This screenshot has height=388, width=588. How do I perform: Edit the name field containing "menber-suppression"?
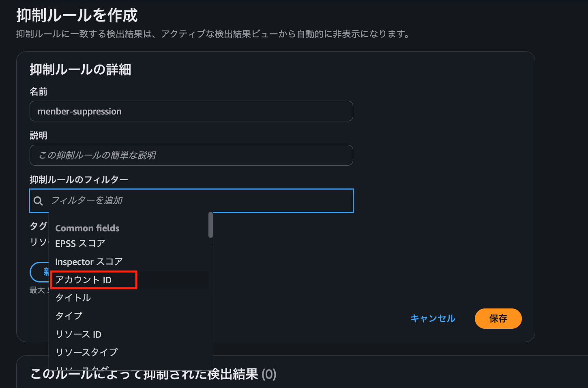click(x=191, y=111)
